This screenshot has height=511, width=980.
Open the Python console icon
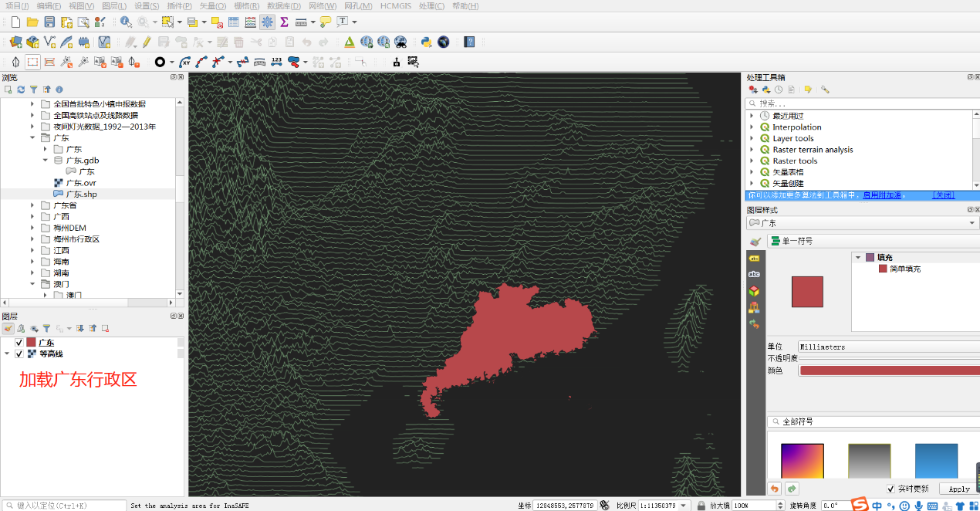pyautogui.click(x=426, y=42)
